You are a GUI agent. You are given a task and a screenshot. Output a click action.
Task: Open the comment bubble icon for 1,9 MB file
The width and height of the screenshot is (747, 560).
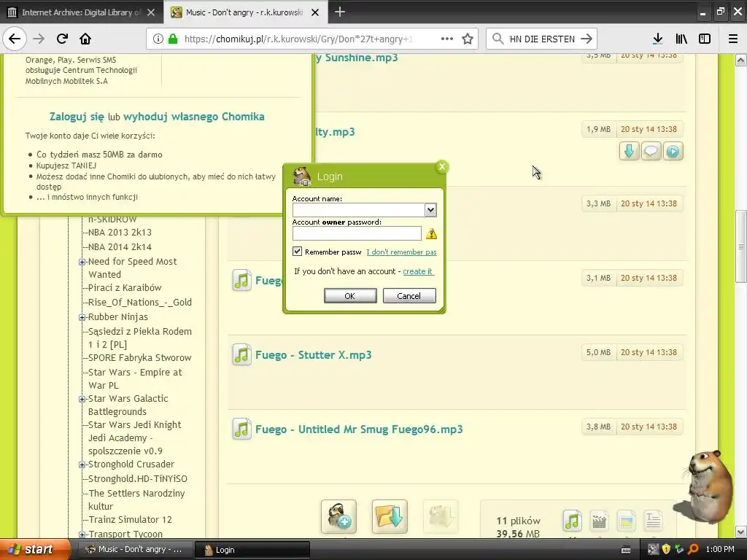pyautogui.click(x=651, y=152)
